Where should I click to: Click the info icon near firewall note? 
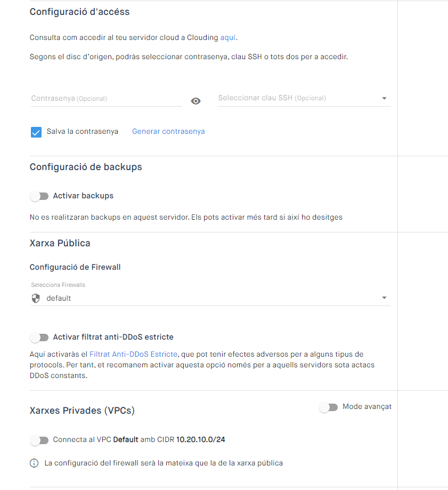(34, 463)
